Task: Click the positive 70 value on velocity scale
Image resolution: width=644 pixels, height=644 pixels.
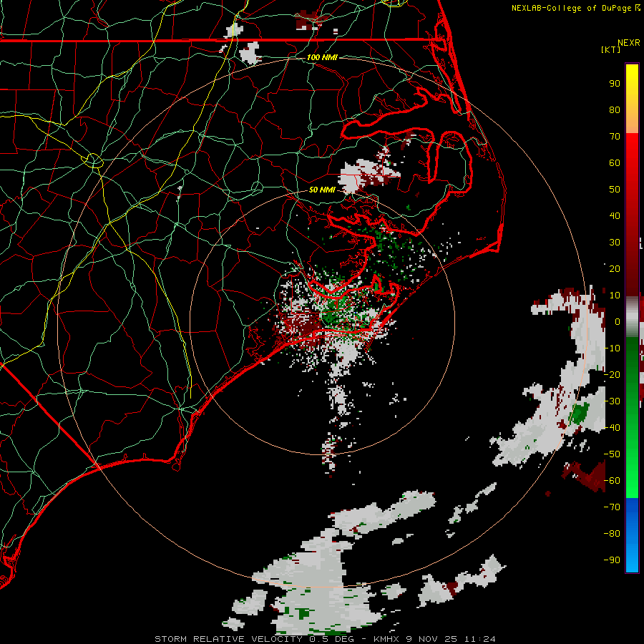Action: 615,137
